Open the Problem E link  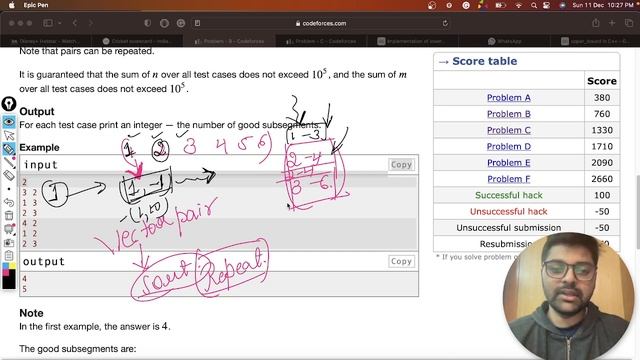tap(509, 163)
